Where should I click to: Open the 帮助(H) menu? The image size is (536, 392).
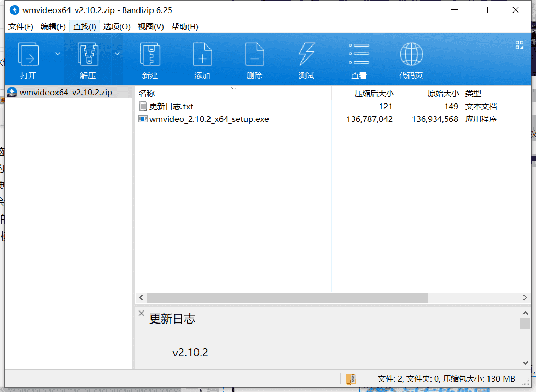point(184,27)
